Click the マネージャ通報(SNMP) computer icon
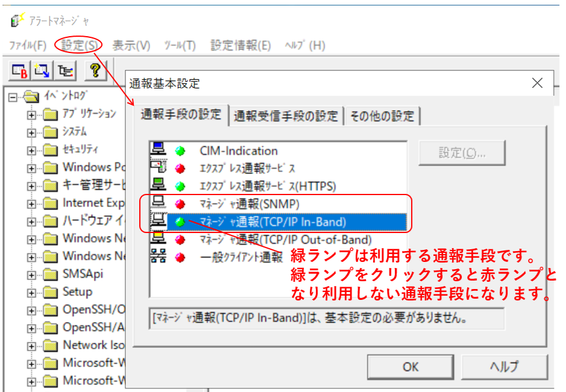This screenshot has height=392, width=566. click(x=158, y=204)
